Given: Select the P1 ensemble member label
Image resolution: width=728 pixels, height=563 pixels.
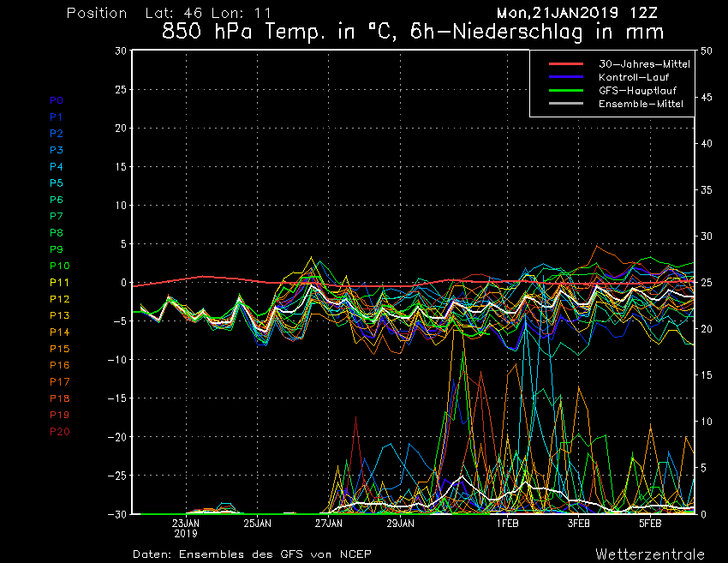Looking at the screenshot, I should 57,117.
